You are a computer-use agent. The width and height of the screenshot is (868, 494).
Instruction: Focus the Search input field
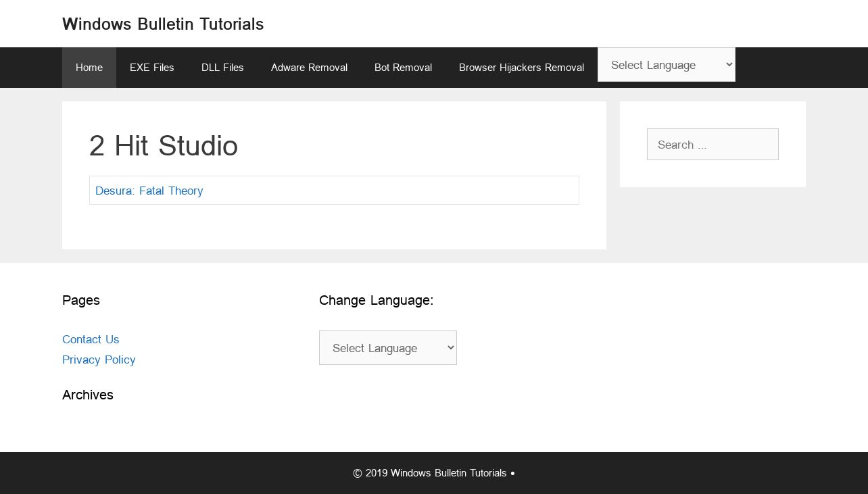713,145
